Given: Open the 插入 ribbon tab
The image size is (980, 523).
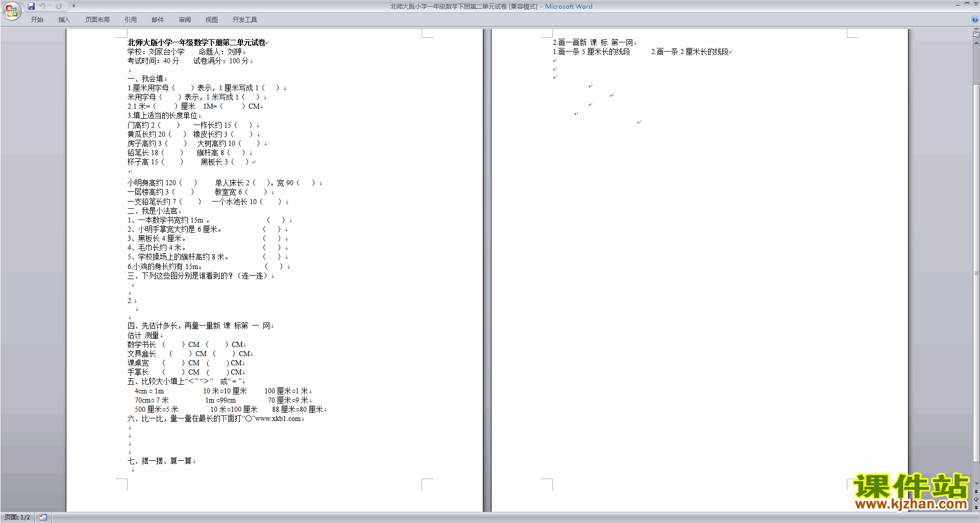Looking at the screenshot, I should pyautogui.click(x=64, y=19).
